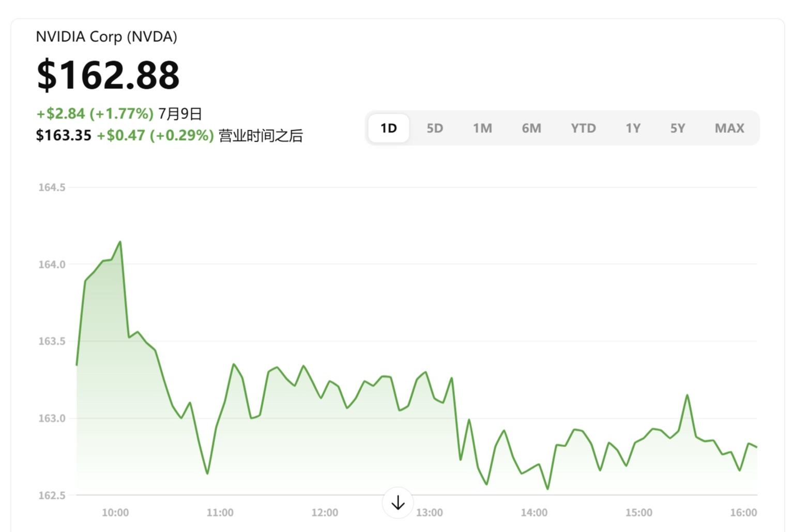Click the 12:00 time axis label
Screen dimensions: 793x532
[325, 512]
